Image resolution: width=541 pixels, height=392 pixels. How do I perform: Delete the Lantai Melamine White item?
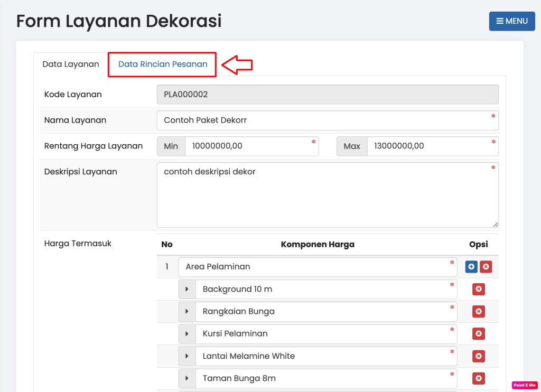point(478,356)
